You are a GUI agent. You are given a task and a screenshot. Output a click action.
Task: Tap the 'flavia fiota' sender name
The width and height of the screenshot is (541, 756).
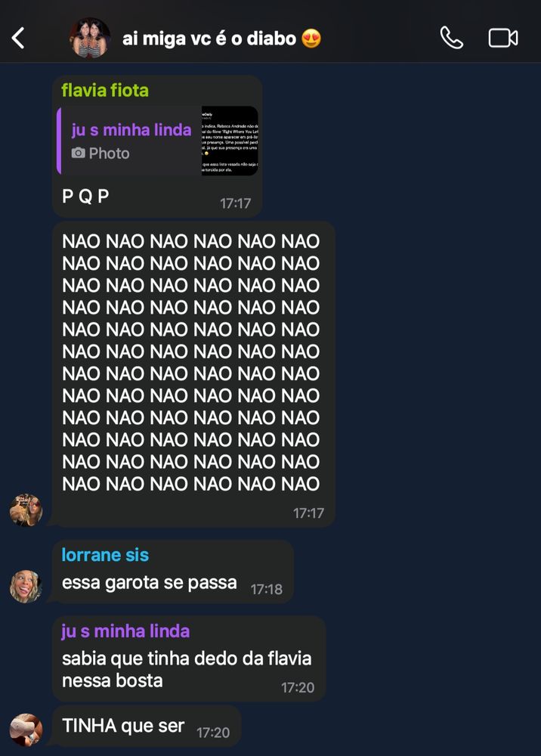[105, 90]
